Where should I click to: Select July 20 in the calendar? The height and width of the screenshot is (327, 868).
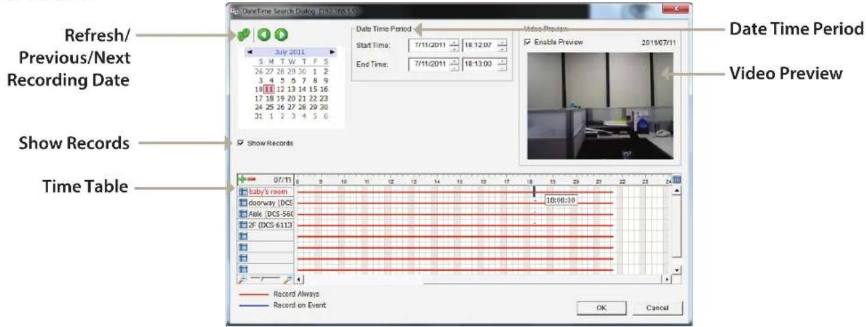pos(292,97)
